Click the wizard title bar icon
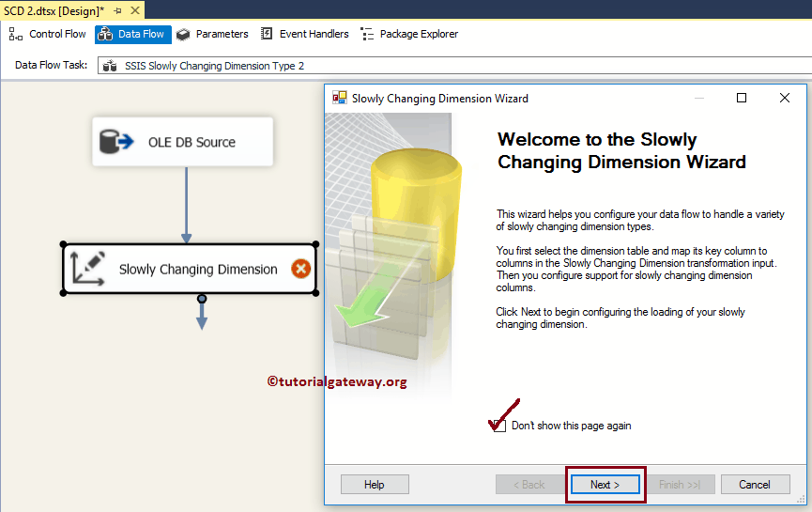The width and height of the screenshot is (812, 512). point(340,98)
